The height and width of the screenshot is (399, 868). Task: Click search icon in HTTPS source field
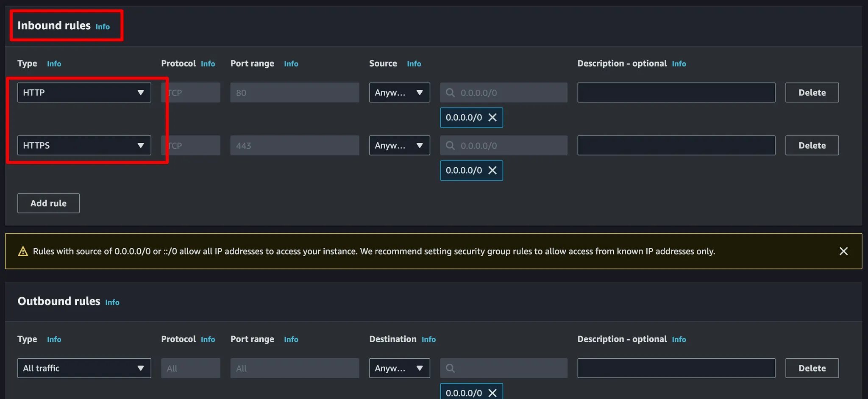click(451, 146)
